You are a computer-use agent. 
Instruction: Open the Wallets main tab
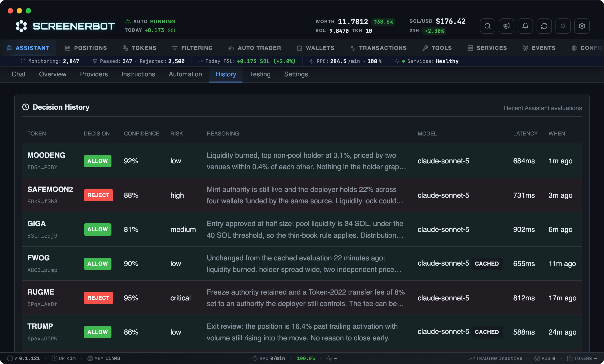(315, 48)
